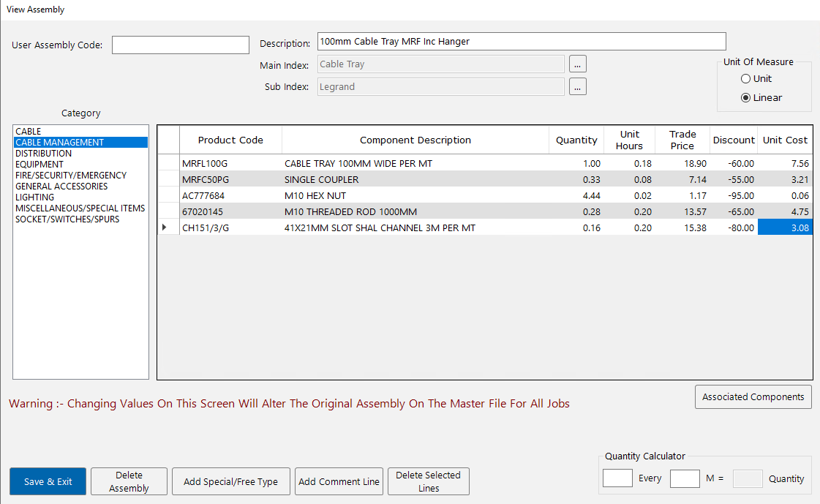Click the Product Code column header
820x504 pixels.
click(230, 140)
